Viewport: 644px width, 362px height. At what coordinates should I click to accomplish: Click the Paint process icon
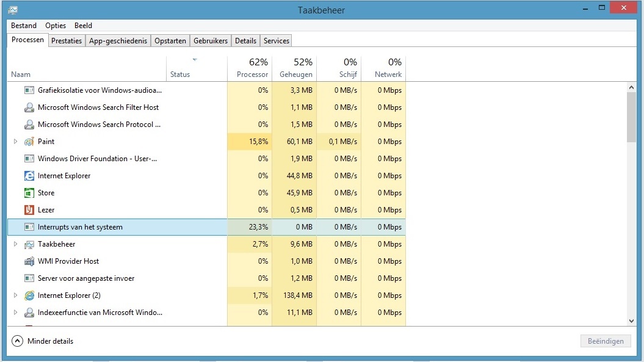(29, 142)
